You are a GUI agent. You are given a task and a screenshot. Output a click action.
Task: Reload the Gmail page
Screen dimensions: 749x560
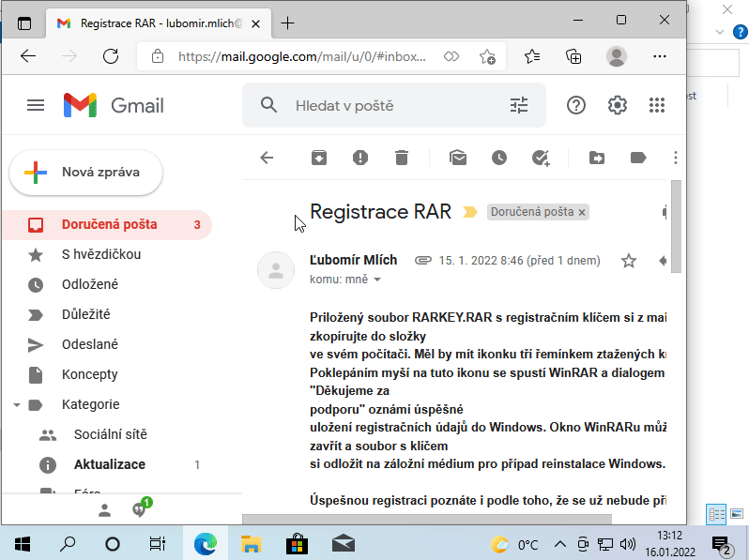pyautogui.click(x=111, y=56)
